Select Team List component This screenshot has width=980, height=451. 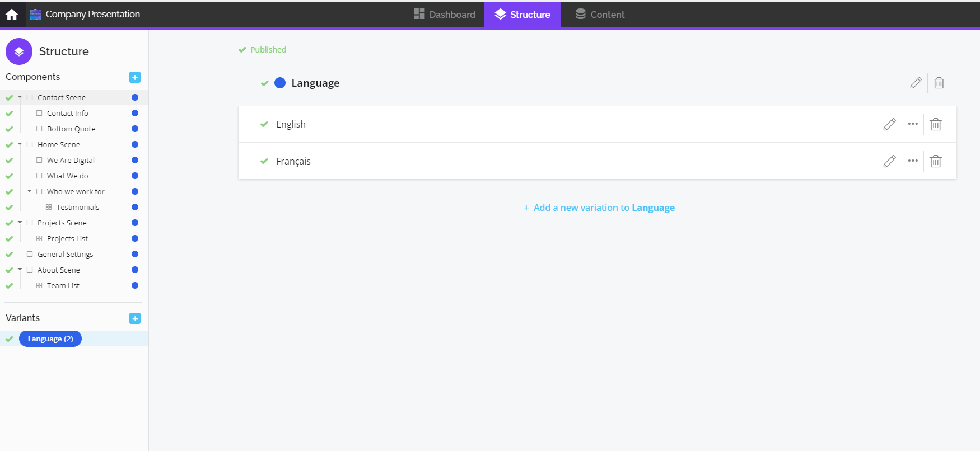63,285
